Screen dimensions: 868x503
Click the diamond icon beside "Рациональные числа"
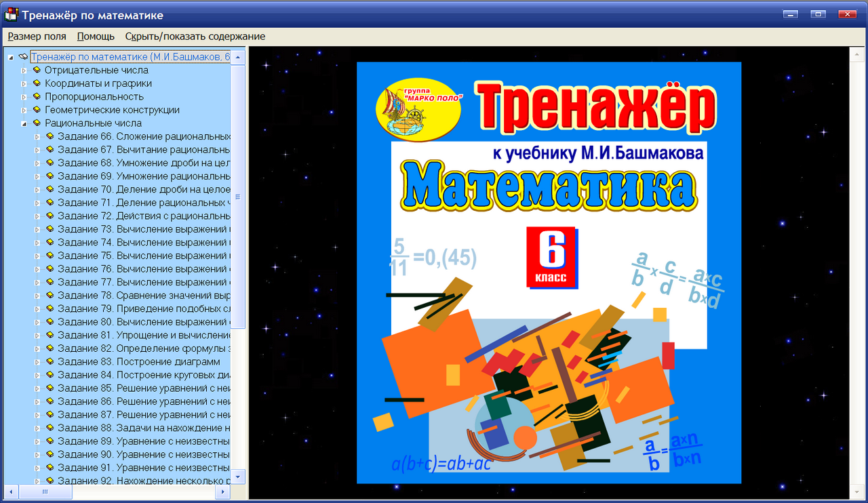[36, 123]
